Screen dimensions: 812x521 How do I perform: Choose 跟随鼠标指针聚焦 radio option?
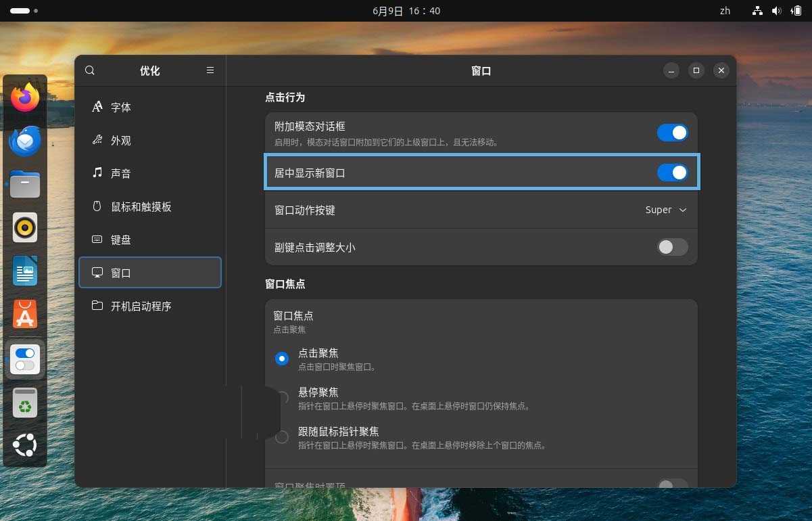[x=282, y=437]
